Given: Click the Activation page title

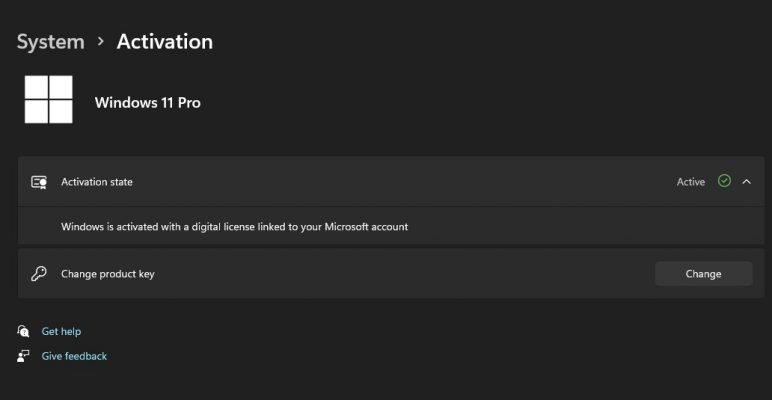Looking at the screenshot, I should (x=165, y=42).
